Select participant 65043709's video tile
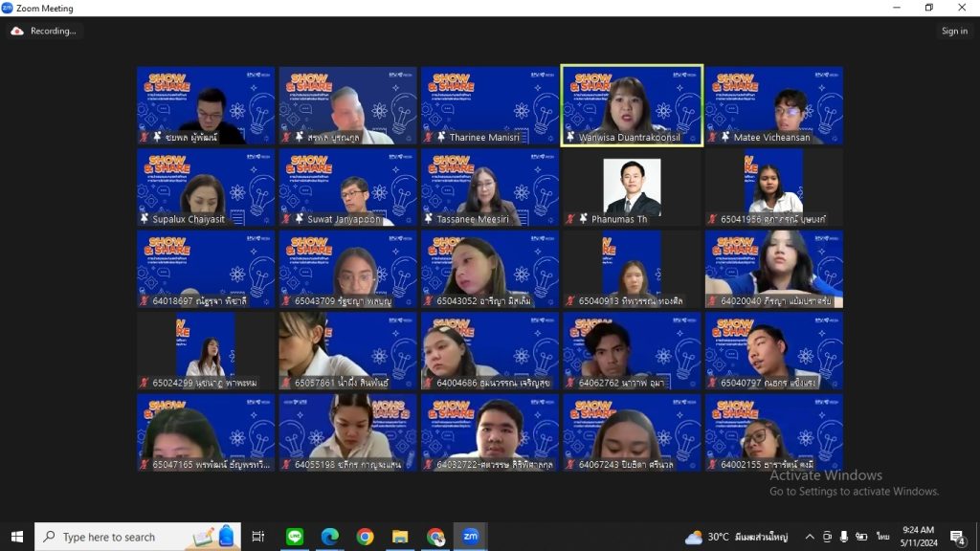Viewport: 980px width, 551px height. click(347, 269)
